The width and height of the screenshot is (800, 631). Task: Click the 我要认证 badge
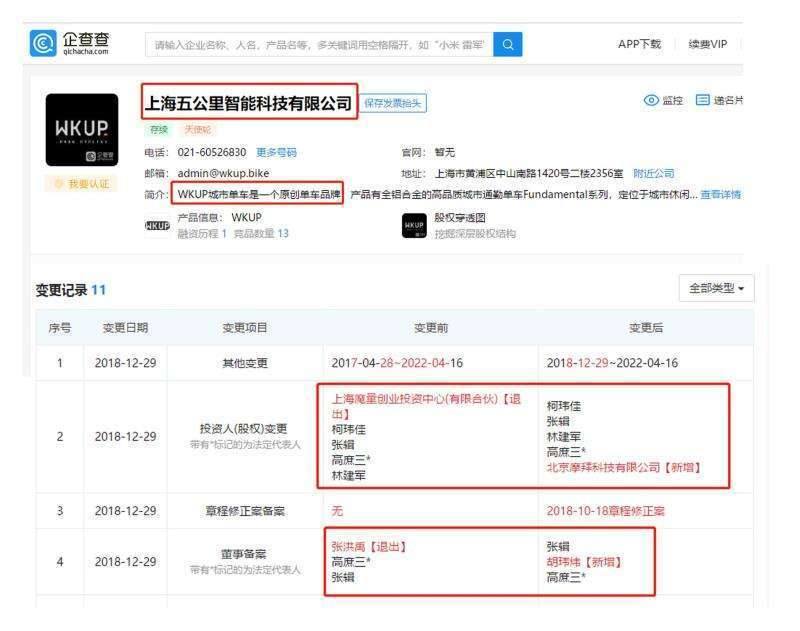[x=82, y=184]
